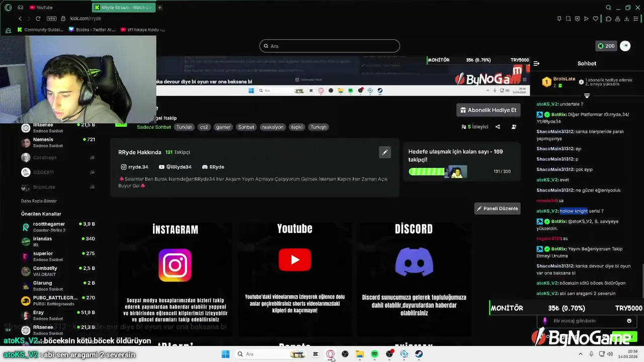Viewport: 644px width, 362px height.
Task: Edit RRyde Hakkında with pencil icon
Action: [x=384, y=152]
